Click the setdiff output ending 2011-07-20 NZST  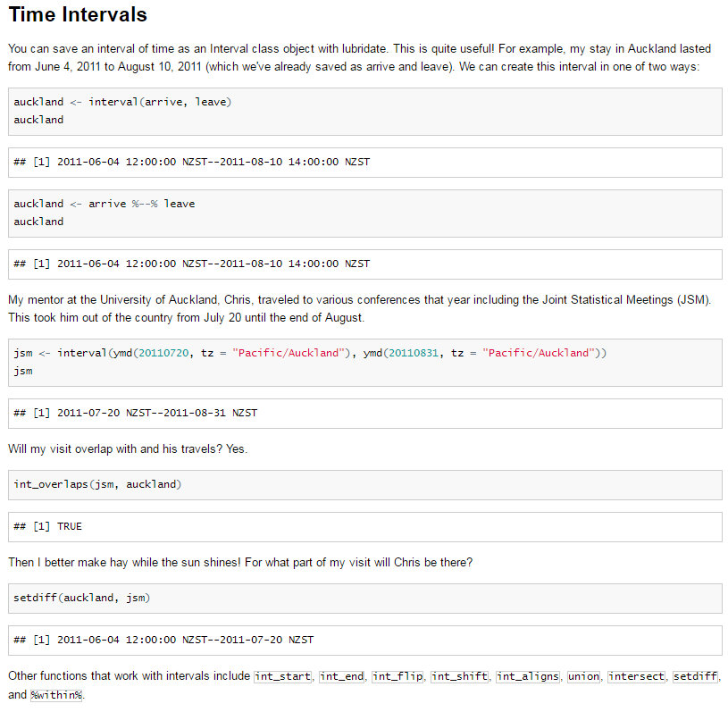click(163, 640)
